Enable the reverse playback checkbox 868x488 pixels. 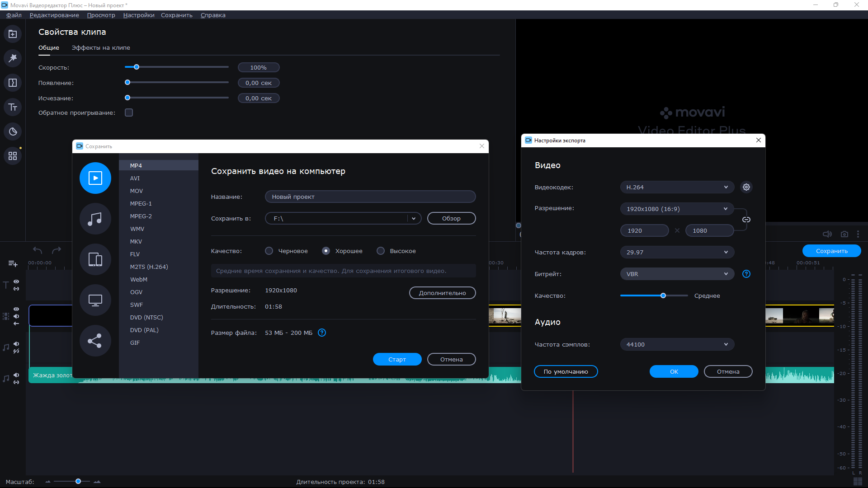click(x=129, y=113)
